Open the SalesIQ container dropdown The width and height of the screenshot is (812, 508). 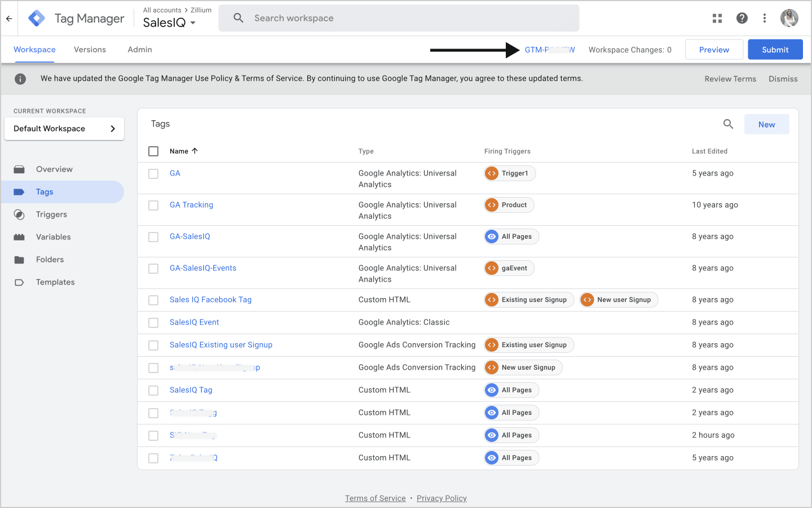(x=169, y=23)
